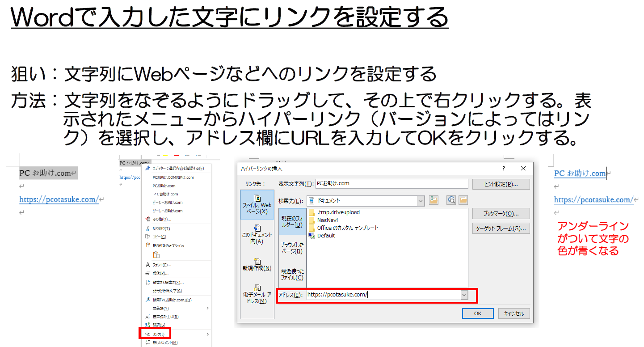The width and height of the screenshot is (644, 347).
Task: Open https://pcotasuke.com/ link beside the red note
Action: pos(594,200)
